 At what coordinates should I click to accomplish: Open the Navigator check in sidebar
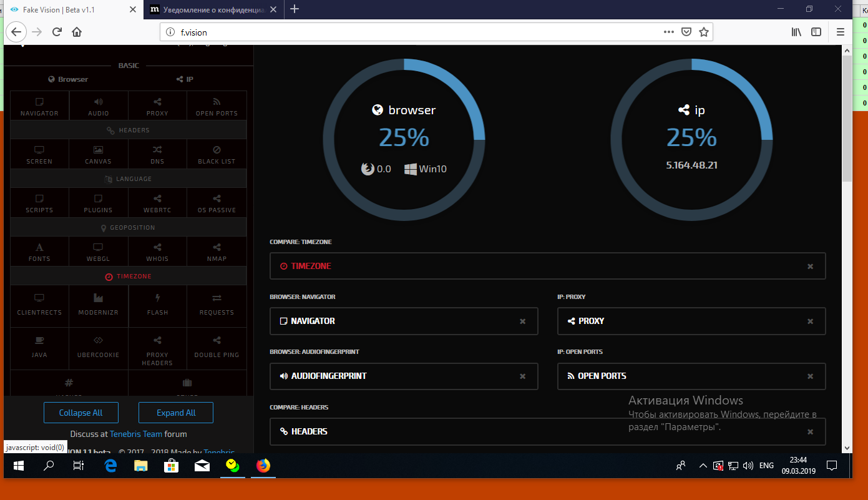click(39, 106)
